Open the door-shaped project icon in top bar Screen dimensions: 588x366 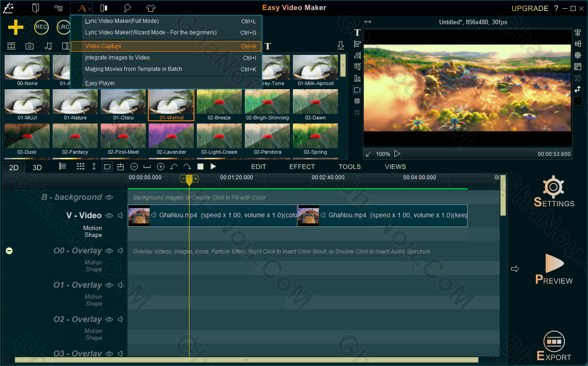click(36, 8)
